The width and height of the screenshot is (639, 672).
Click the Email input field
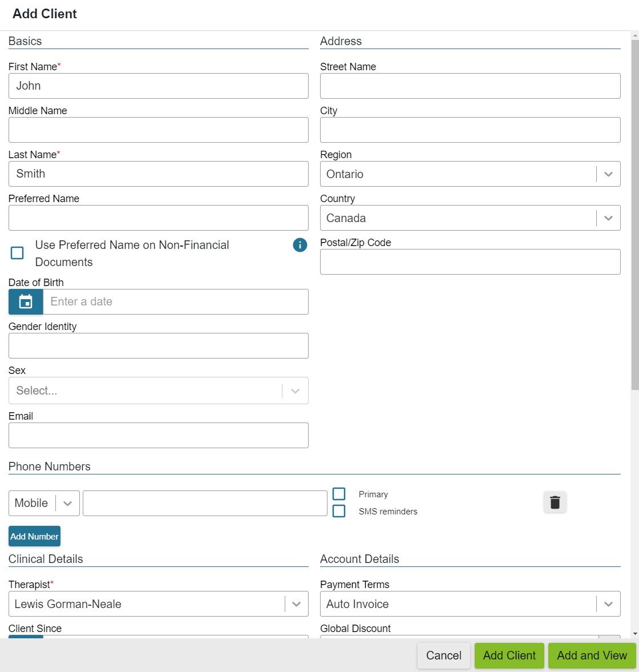(158, 435)
